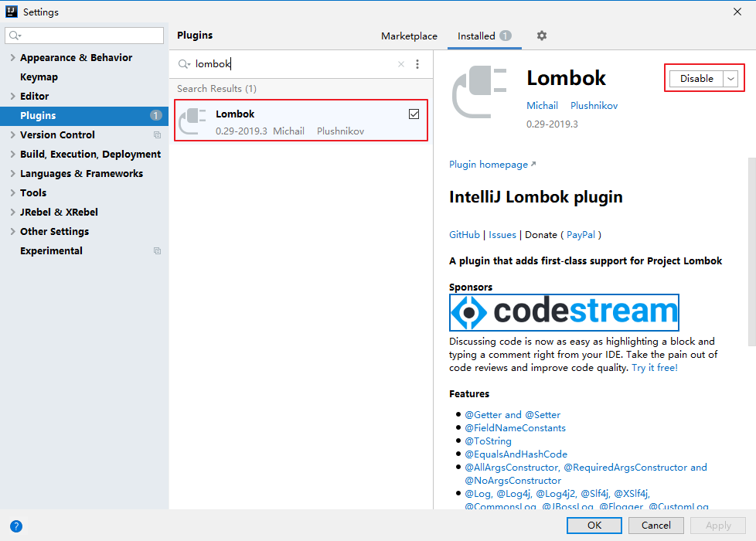
Task: Select Plugins in the settings tree
Action: click(x=84, y=116)
